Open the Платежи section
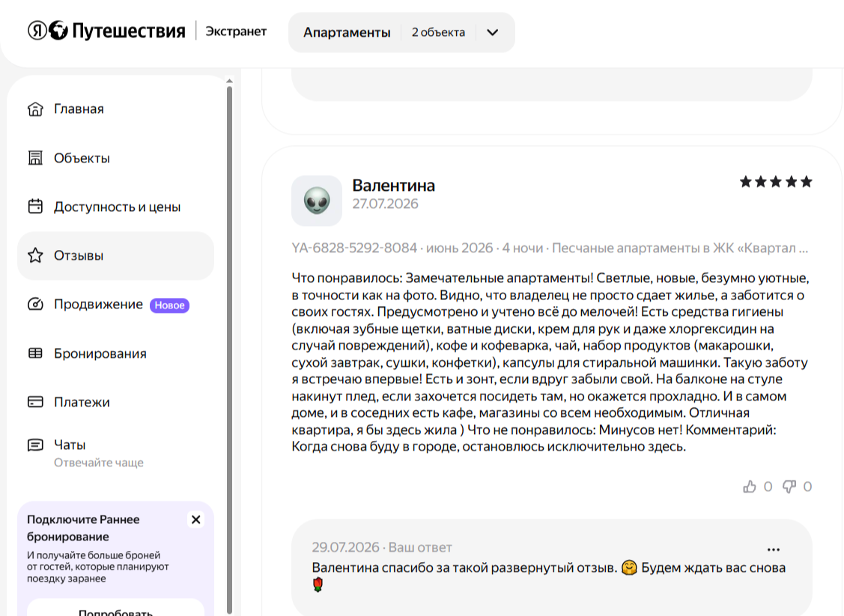Viewport: 844px width, 616px height. coord(116,403)
